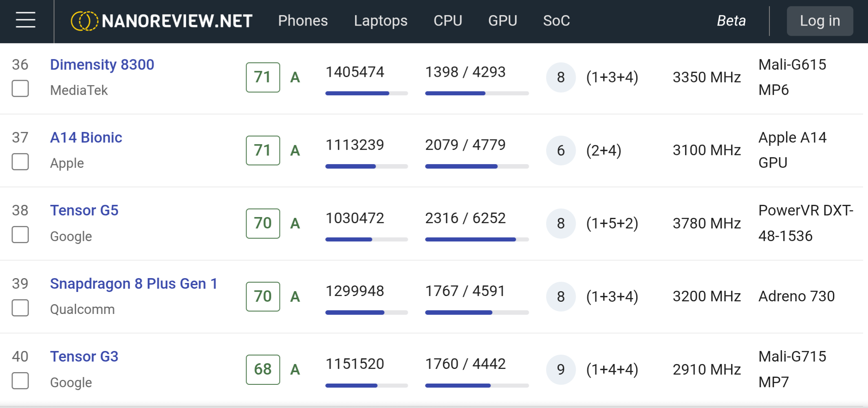Click the Geekbench score 1398 / 4293

click(x=465, y=72)
